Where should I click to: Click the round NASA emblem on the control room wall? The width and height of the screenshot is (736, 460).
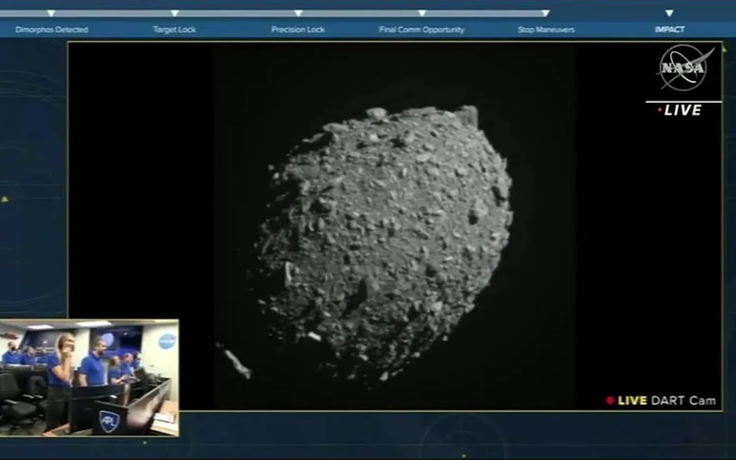click(x=166, y=341)
